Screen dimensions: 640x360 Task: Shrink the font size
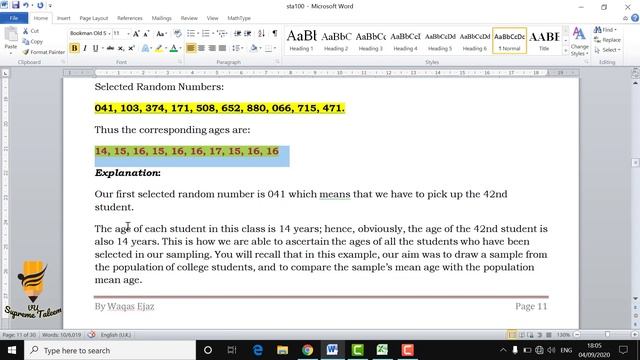click(146, 34)
